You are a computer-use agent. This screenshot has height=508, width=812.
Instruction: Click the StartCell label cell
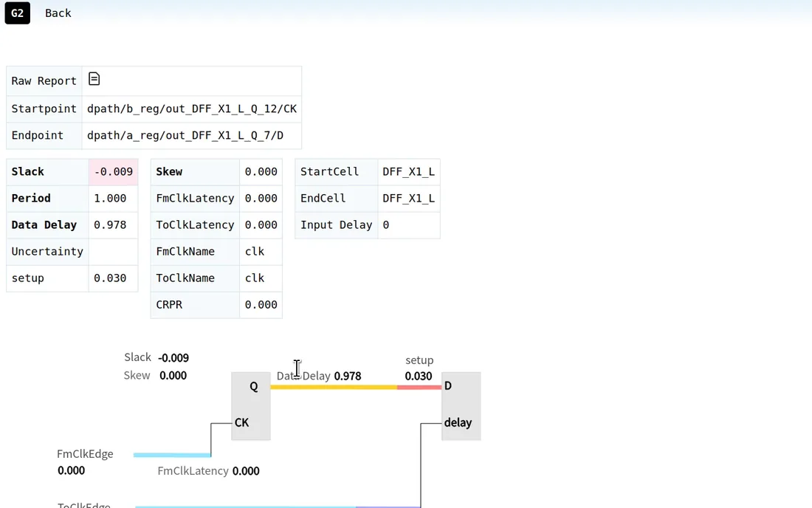coord(337,172)
